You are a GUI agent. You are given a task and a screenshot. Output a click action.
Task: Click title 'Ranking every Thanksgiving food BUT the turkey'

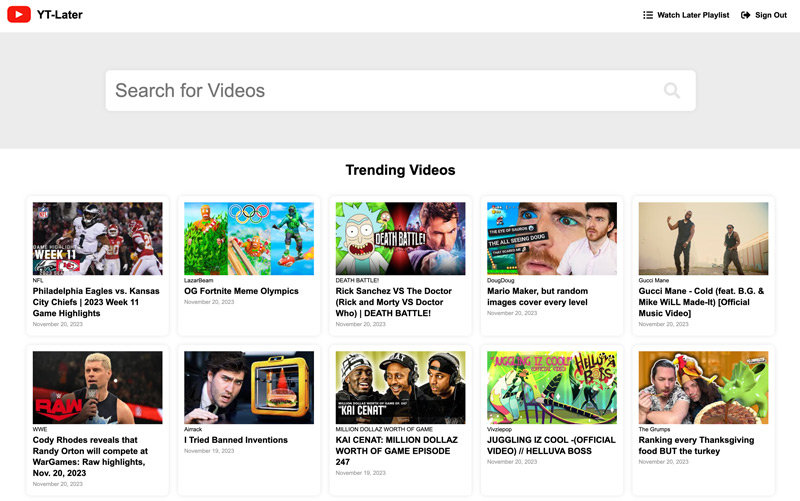click(x=696, y=445)
